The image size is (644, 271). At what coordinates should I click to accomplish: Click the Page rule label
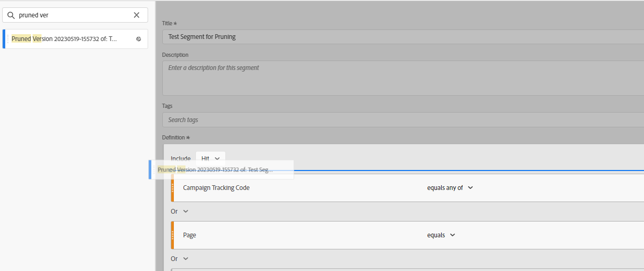[190, 235]
